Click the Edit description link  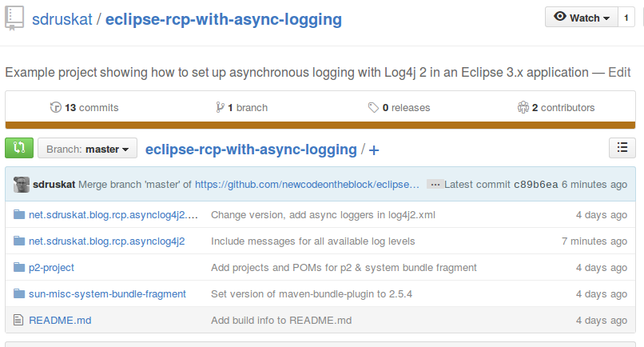tap(619, 73)
